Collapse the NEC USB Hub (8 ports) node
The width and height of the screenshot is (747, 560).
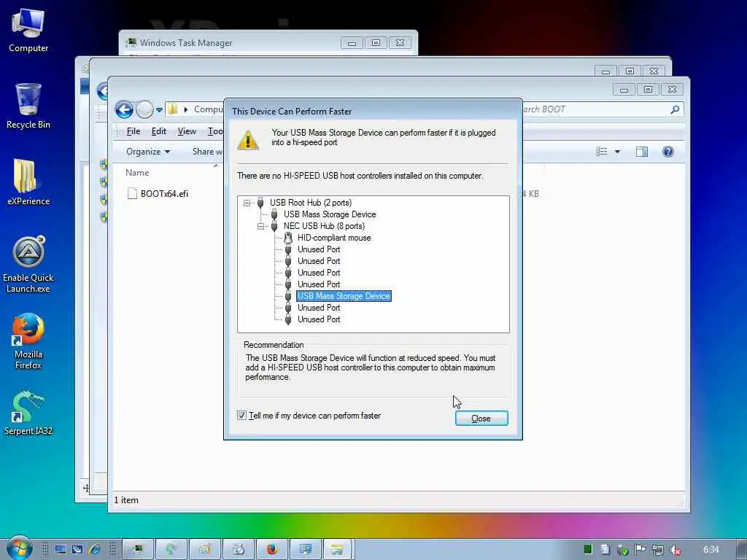[x=260, y=226]
